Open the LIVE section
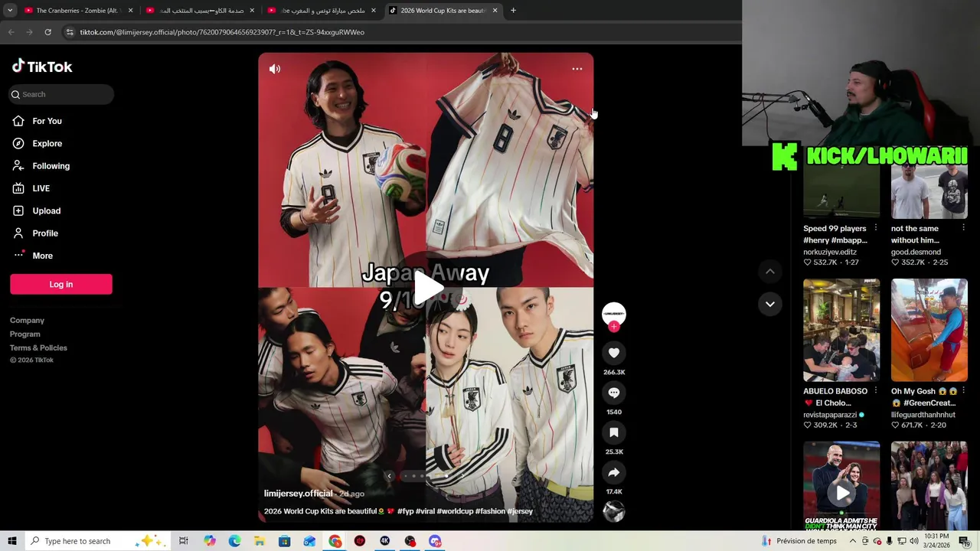Image resolution: width=980 pixels, height=551 pixels. tap(41, 188)
